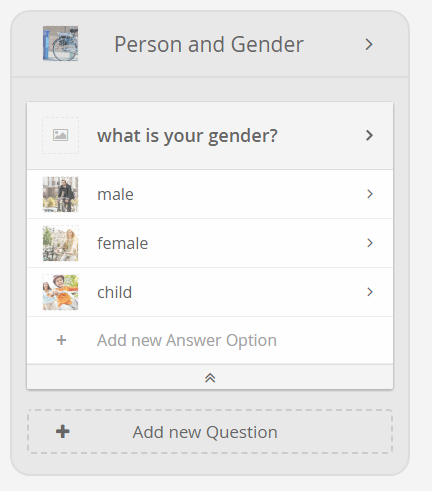Open the chevron for the female answer

(x=369, y=243)
